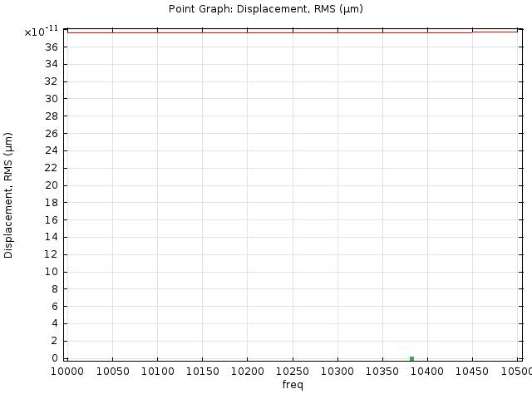Click the 28 tick label on y-axis

[51, 116]
